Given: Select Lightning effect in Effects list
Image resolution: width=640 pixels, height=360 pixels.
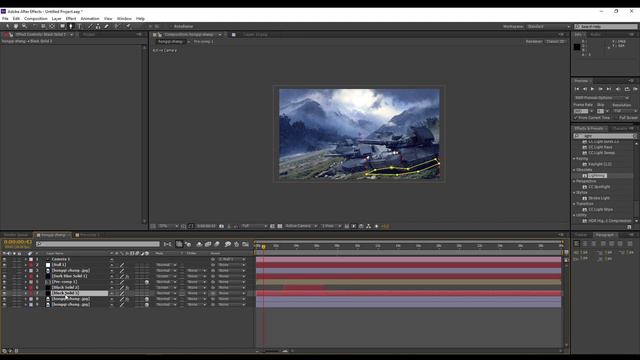Looking at the screenshot, I should 597,176.
